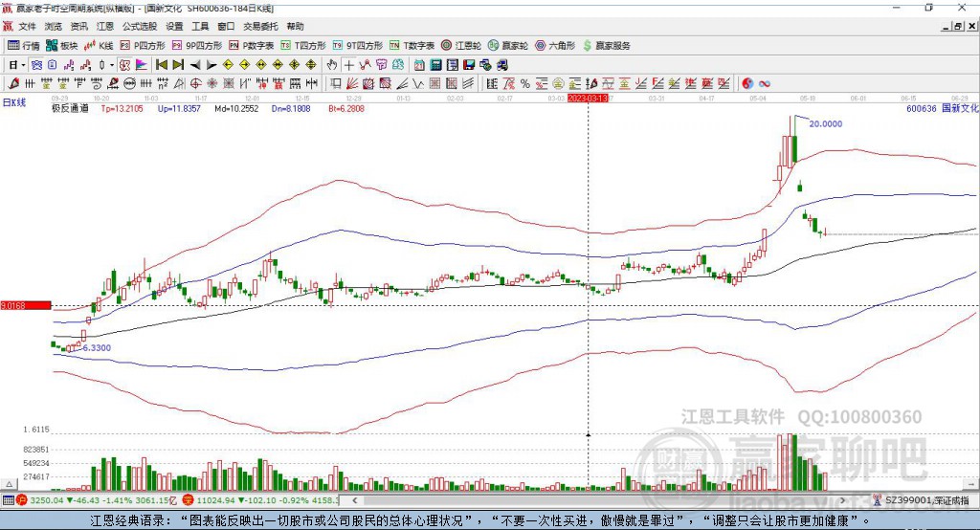The height and width of the screenshot is (530, 980).
Task: Select the 江恩轮 (Gann wheel) tool
Action: [467, 45]
